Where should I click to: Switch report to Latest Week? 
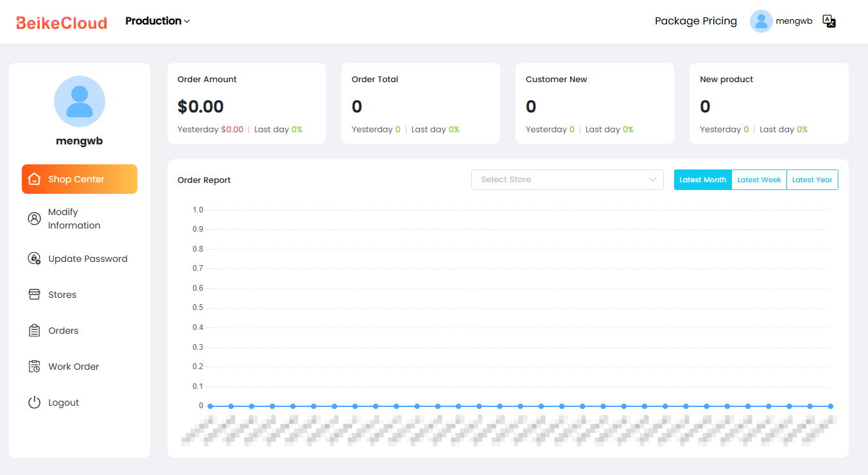click(759, 180)
